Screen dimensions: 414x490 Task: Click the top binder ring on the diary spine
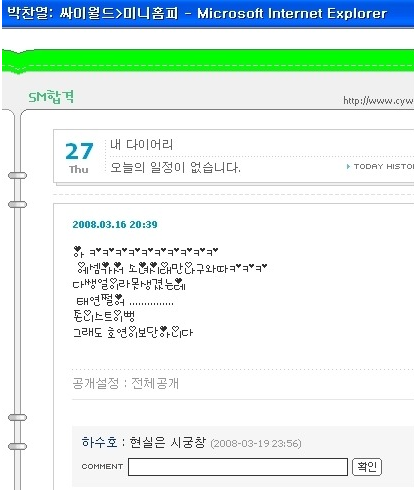click(17, 175)
